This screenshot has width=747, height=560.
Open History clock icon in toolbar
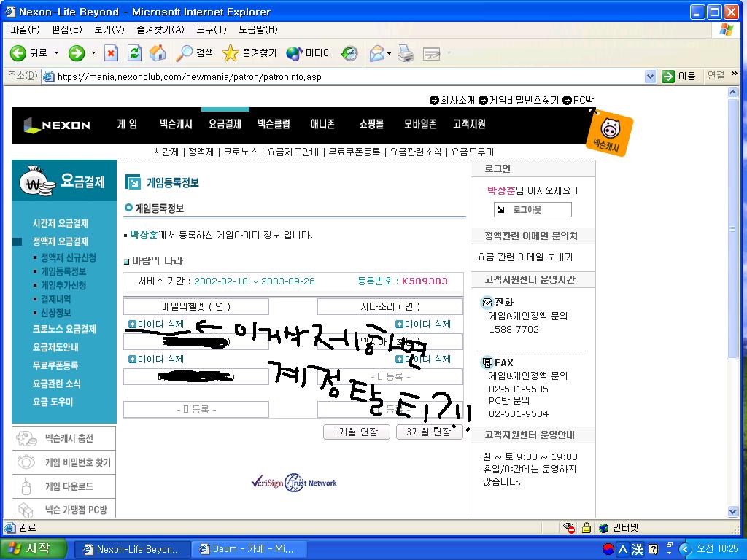click(349, 52)
